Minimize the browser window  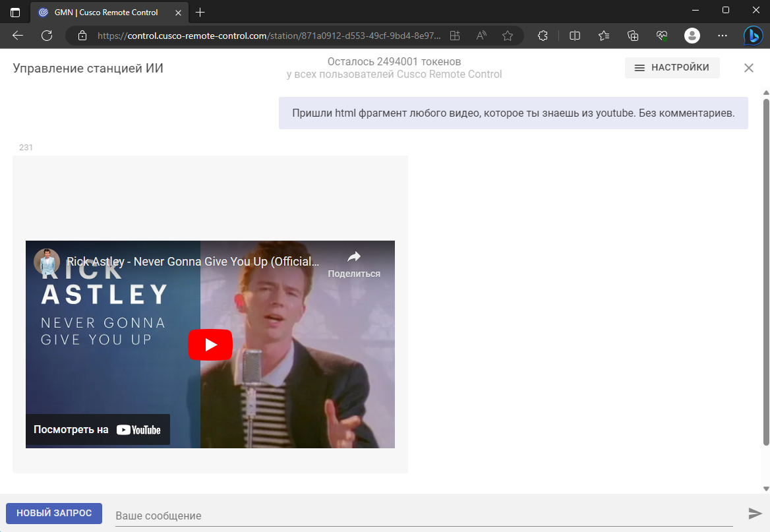(x=696, y=11)
